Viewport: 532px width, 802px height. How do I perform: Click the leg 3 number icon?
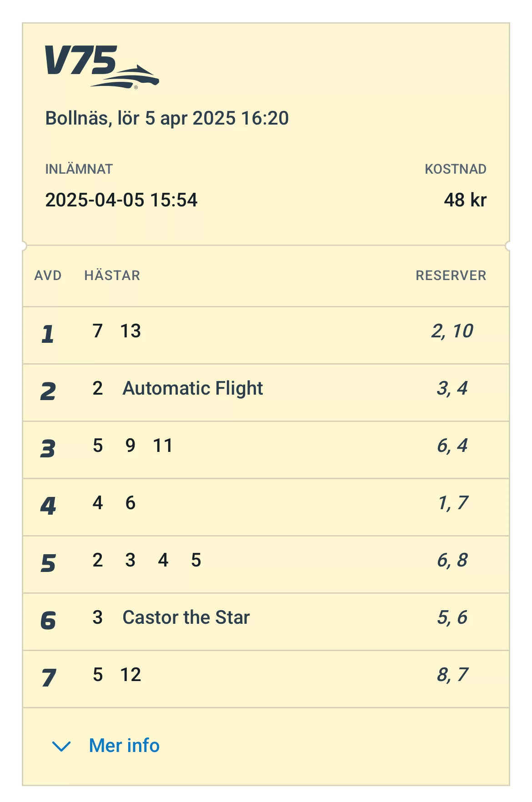coord(48,449)
